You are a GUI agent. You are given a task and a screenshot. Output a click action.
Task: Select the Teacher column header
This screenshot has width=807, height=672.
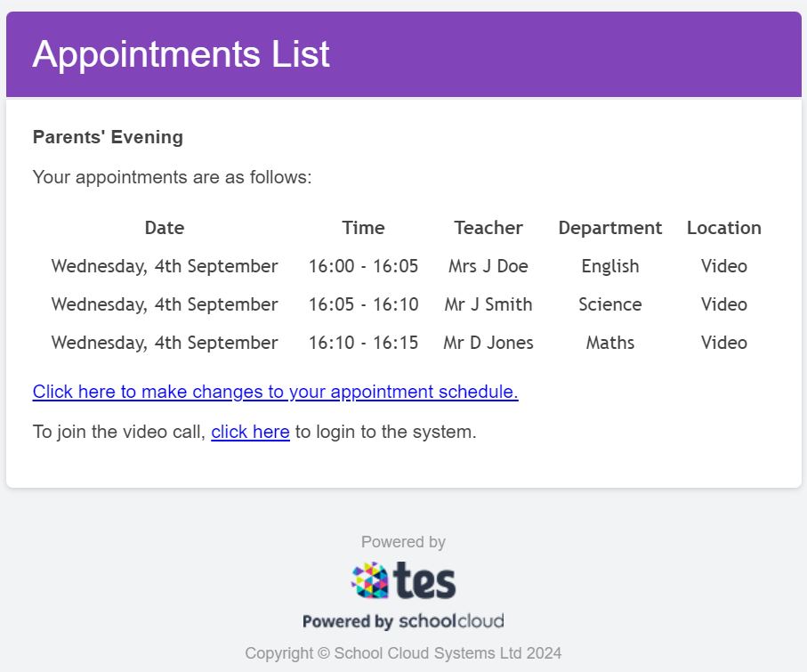click(488, 228)
